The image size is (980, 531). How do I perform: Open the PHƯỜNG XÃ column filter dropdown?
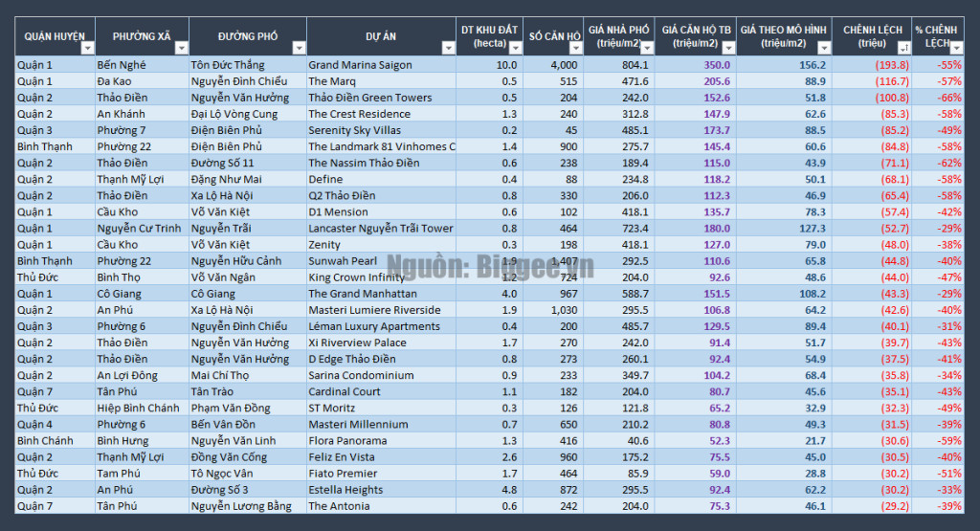coord(181,48)
